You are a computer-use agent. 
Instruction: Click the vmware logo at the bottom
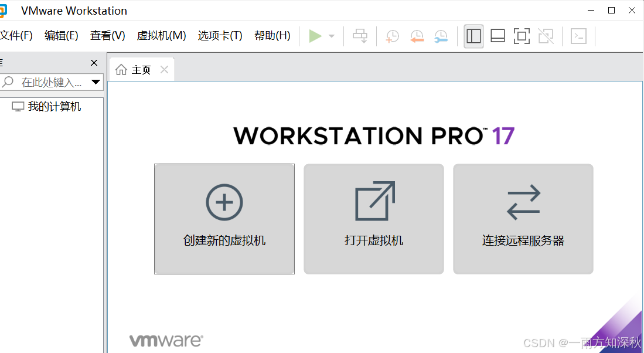[x=166, y=341]
